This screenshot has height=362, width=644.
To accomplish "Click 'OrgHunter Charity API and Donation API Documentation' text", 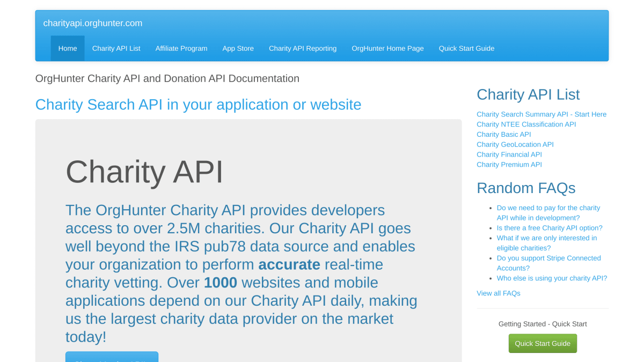I will [x=167, y=78].
